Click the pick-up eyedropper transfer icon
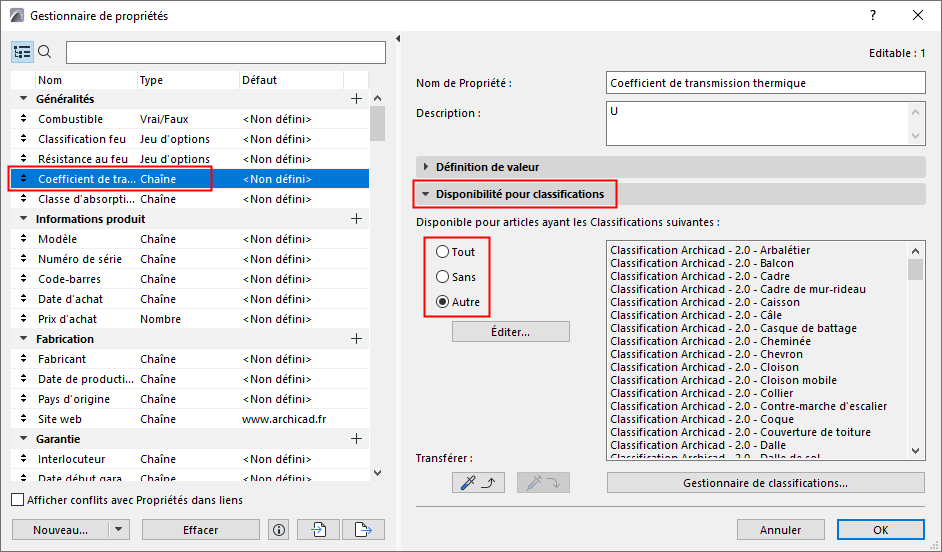Image resolution: width=942 pixels, height=552 pixels. (478, 482)
